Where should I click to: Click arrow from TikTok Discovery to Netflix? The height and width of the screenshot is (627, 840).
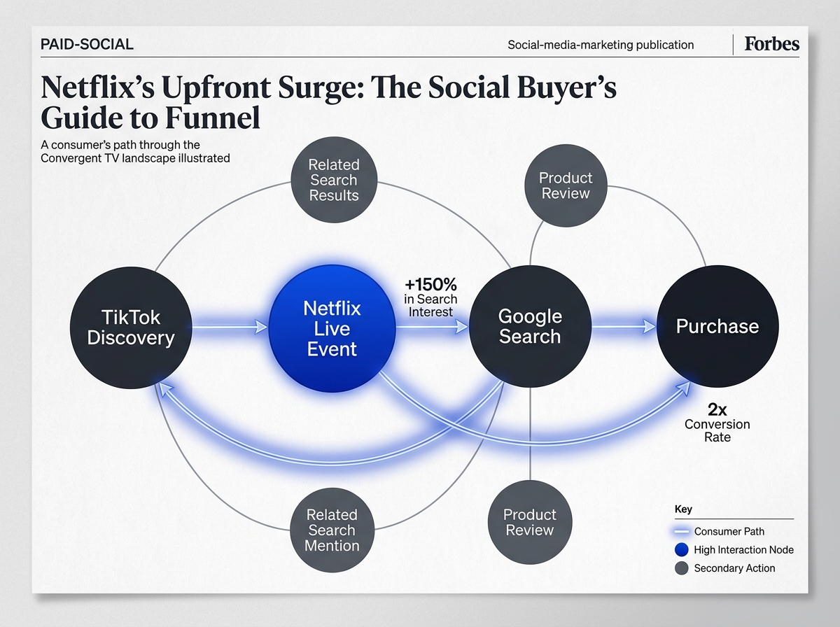[x=230, y=327]
